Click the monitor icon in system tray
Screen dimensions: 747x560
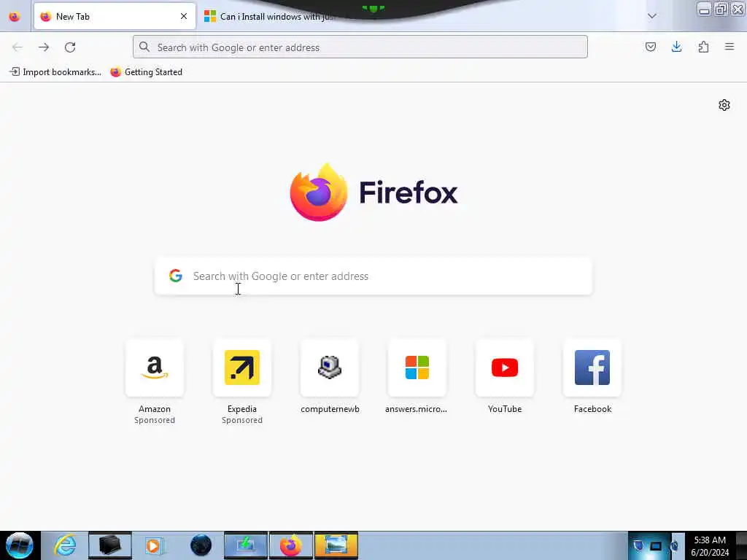(656, 545)
